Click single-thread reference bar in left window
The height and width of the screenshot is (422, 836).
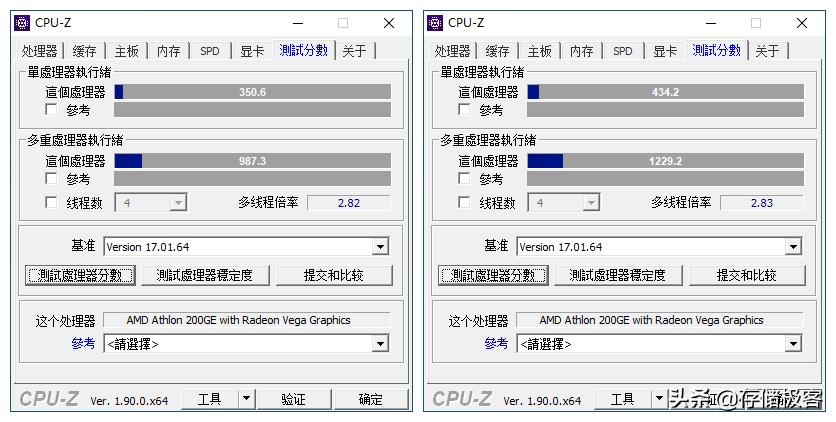click(x=253, y=110)
